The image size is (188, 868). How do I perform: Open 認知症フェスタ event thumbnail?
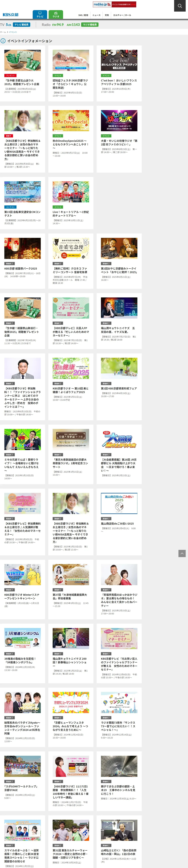(71, 60)
